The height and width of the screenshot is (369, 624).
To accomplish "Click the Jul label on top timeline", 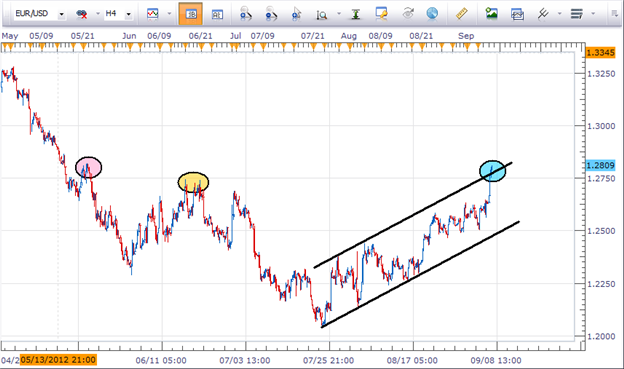I will [236, 36].
